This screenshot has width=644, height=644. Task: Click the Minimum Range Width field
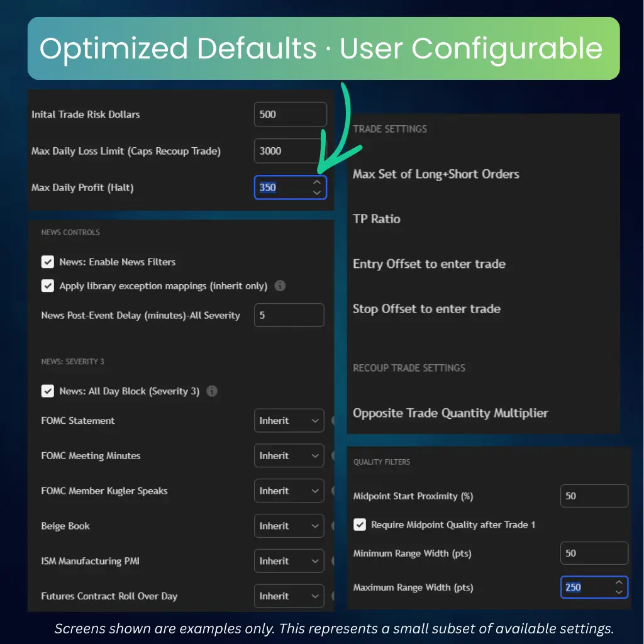pyautogui.click(x=594, y=553)
